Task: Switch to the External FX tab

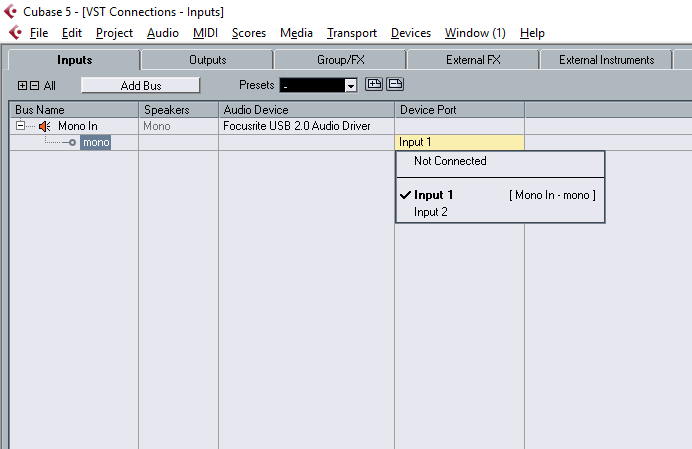Action: pyautogui.click(x=473, y=60)
